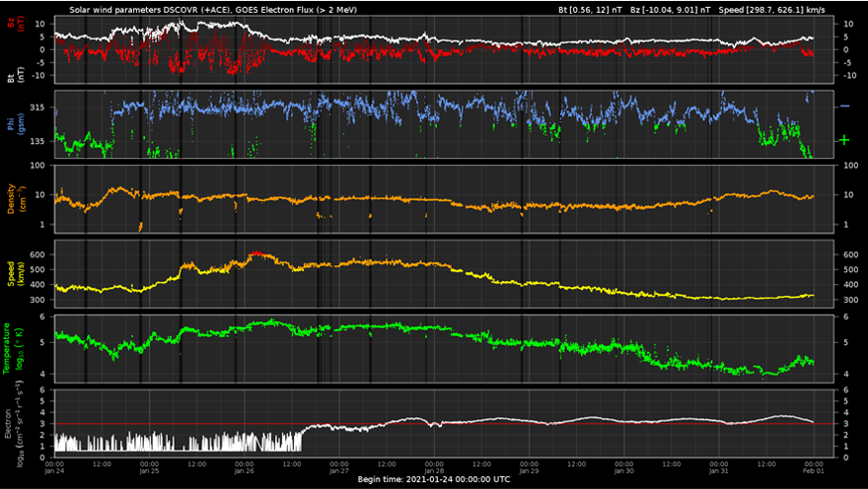Click the Bz range readout at top right
The image size is (868, 489).
(671, 9)
